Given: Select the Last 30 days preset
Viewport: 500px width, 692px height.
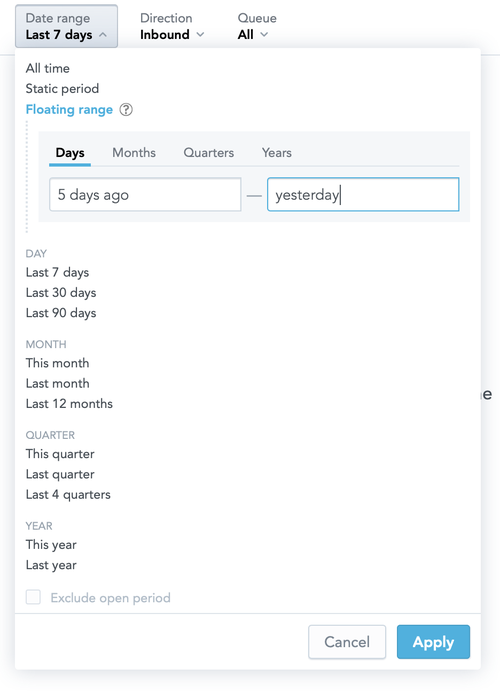Looking at the screenshot, I should tap(61, 293).
